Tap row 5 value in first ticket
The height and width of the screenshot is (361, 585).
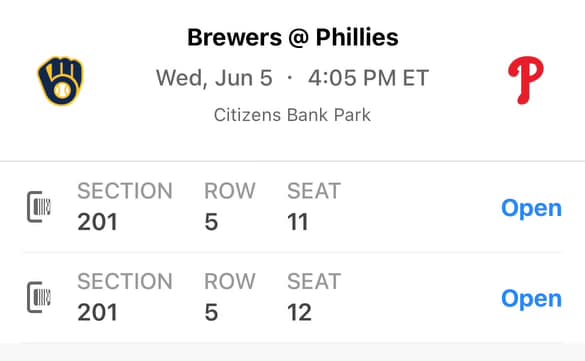tap(211, 222)
